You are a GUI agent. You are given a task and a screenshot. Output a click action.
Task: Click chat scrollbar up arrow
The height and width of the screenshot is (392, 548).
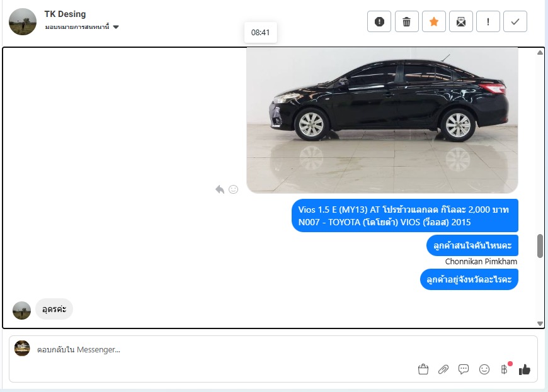point(540,52)
